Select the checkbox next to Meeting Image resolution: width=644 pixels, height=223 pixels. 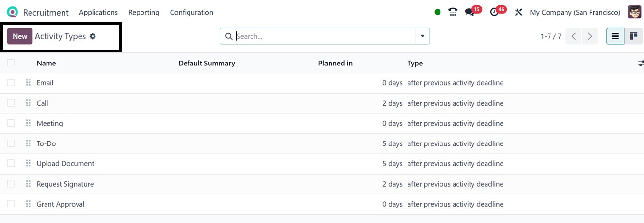(11, 123)
